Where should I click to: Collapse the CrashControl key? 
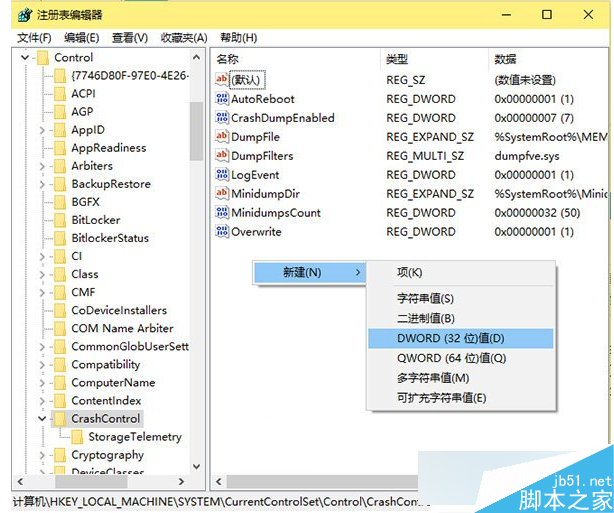(x=42, y=419)
